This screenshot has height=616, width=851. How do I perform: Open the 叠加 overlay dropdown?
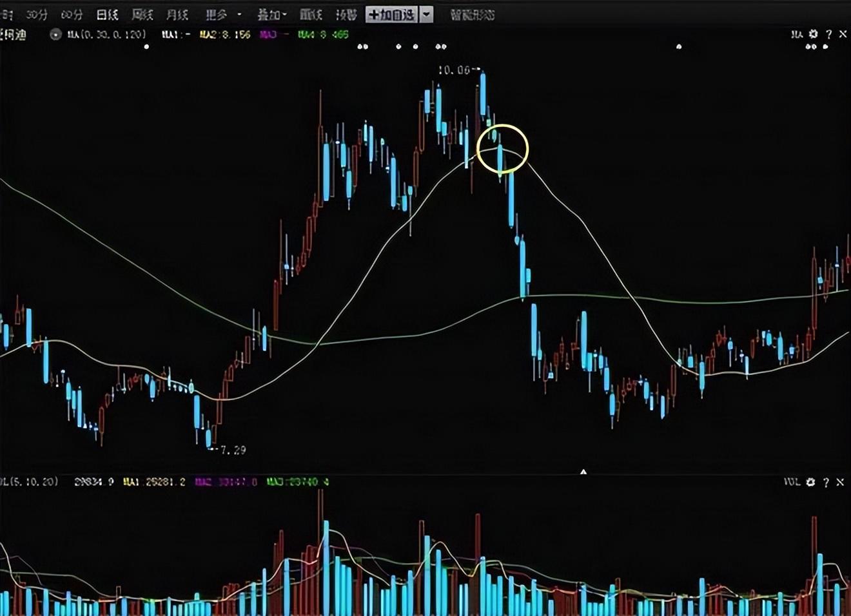click(271, 14)
